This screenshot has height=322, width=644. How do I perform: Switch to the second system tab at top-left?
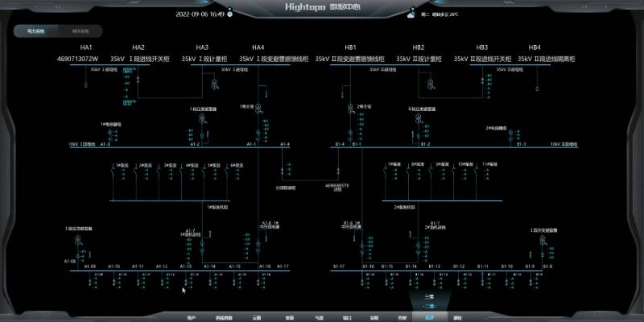81,31
